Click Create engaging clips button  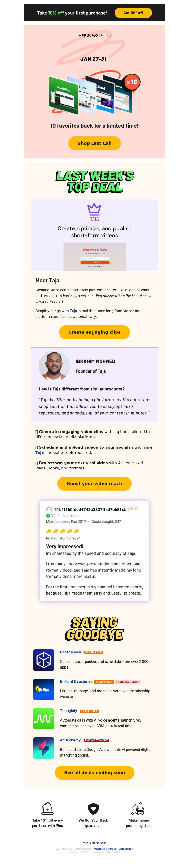(94, 332)
